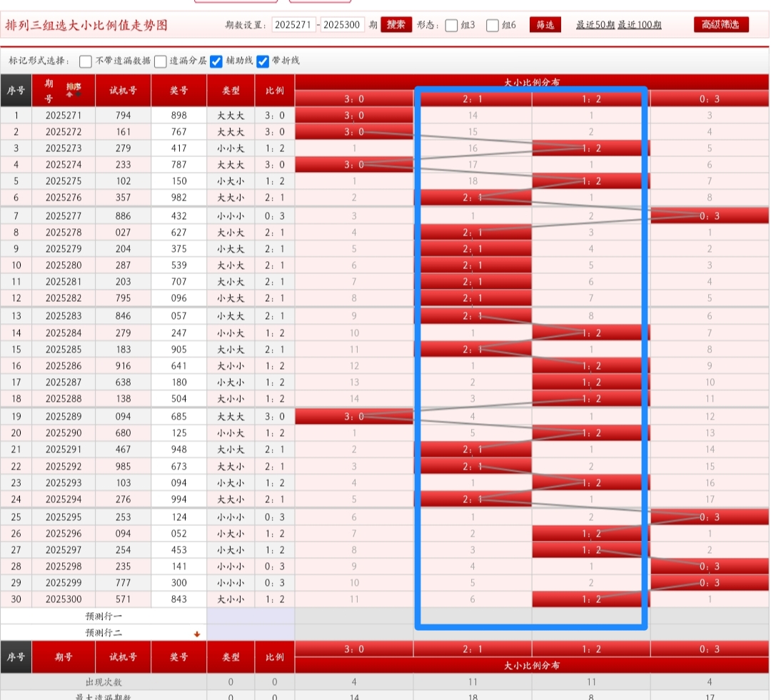This screenshot has width=771, height=700.
Task: Click the top 序号 column header
Action: click(x=16, y=91)
